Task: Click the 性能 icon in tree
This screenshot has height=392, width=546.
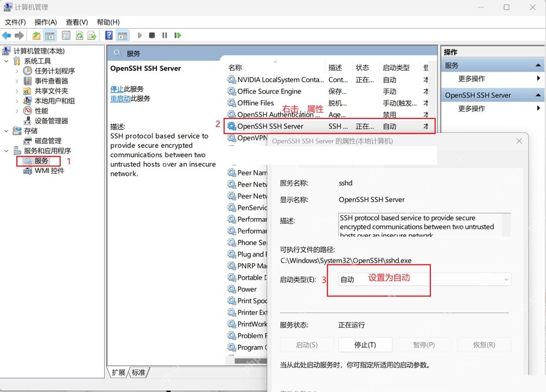Action: coord(27,111)
